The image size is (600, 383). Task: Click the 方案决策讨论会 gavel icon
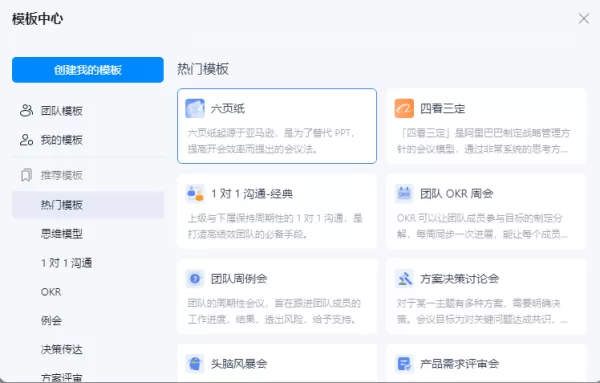[404, 279]
